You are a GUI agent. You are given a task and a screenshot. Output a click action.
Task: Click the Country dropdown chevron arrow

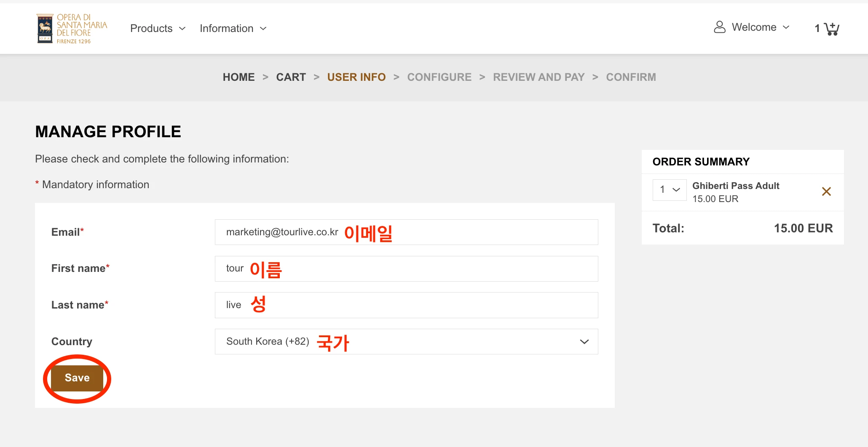click(x=584, y=342)
